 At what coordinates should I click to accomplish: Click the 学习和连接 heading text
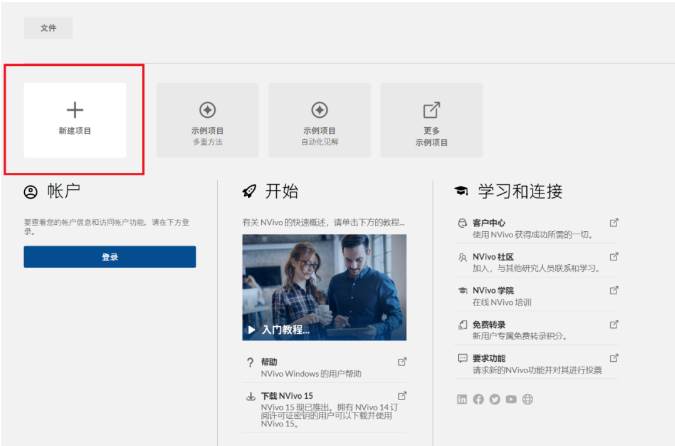pyautogui.click(x=520, y=191)
